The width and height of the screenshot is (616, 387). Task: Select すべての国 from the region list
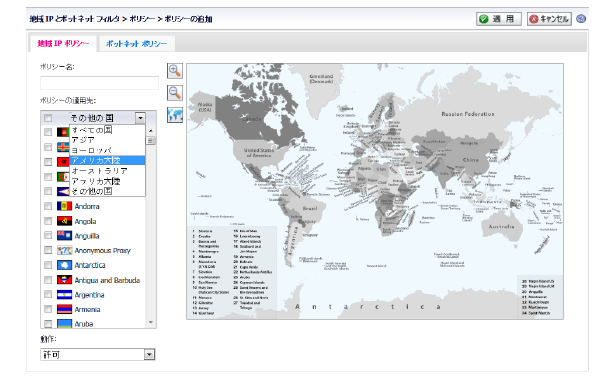(x=107, y=130)
